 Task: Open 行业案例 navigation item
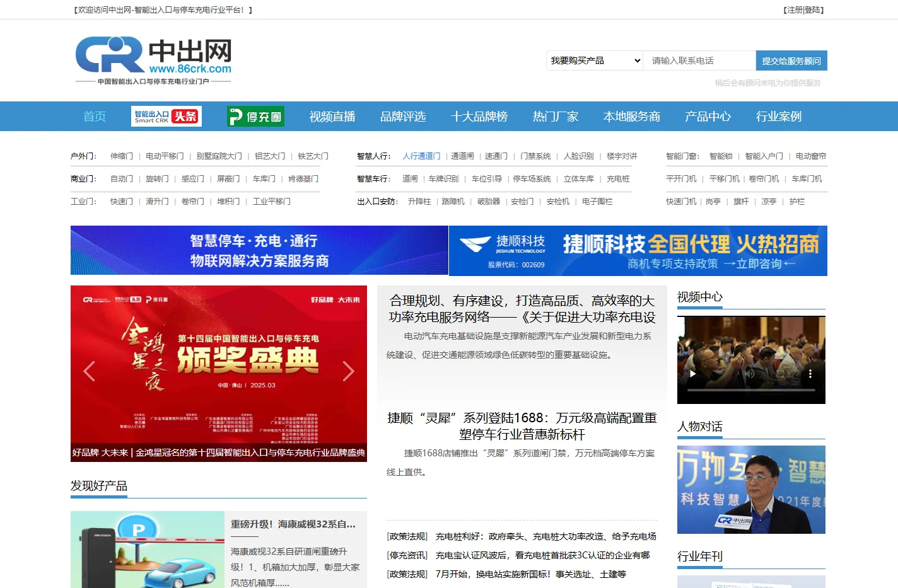[x=779, y=117]
